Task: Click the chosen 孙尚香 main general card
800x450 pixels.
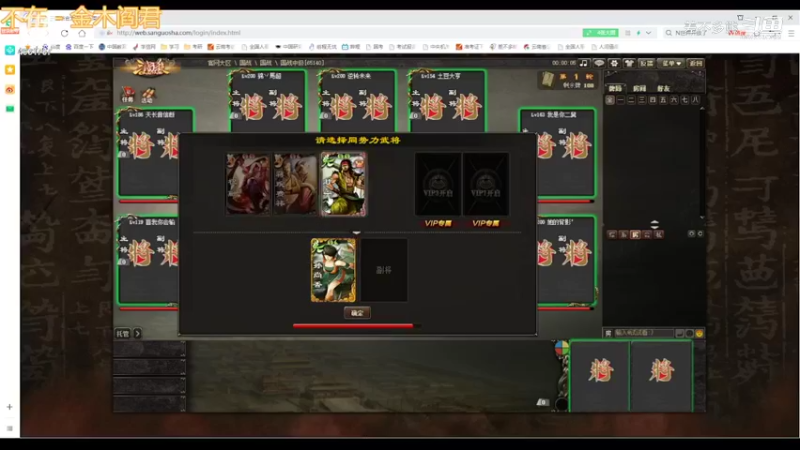Action: click(x=333, y=270)
